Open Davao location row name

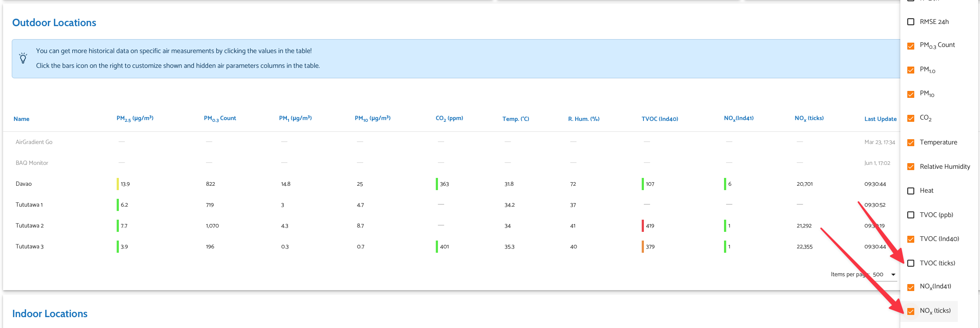click(x=24, y=184)
